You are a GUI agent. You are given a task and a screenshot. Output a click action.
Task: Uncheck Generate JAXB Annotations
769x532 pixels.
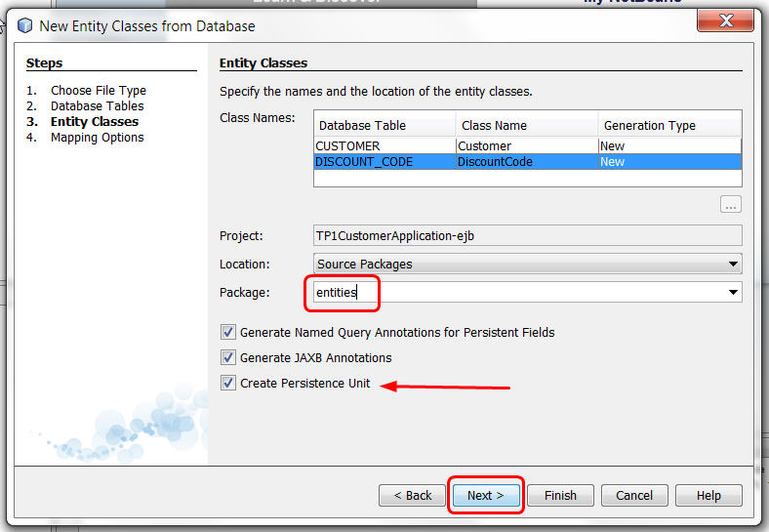228,358
